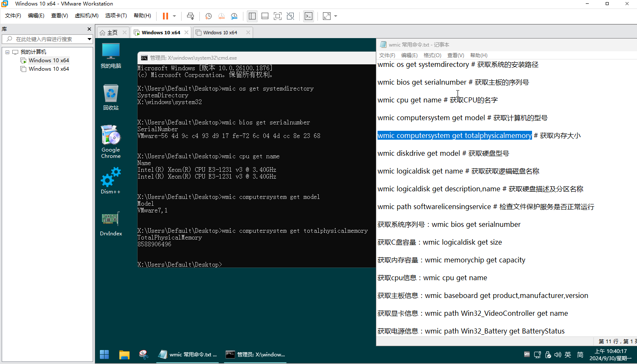This screenshot has width=637, height=364.
Task: Activate 管理员 cmd taskbar button
Action: (x=255, y=355)
